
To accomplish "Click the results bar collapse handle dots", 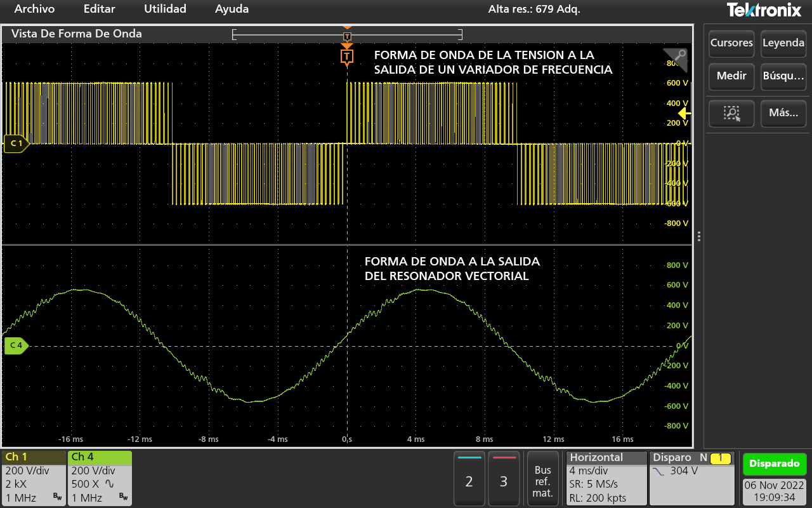I will point(698,236).
